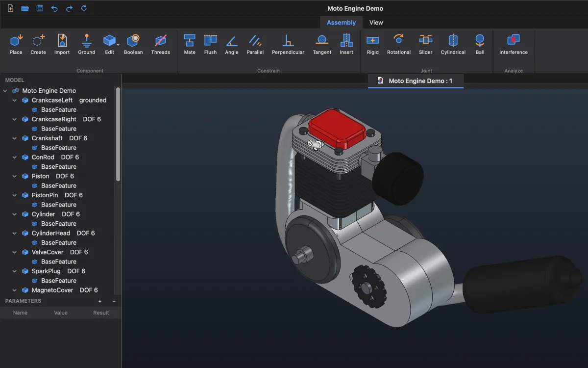
Task: Select Piston in the model tree
Action: (40, 176)
